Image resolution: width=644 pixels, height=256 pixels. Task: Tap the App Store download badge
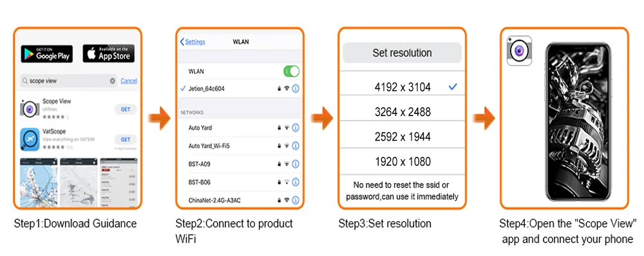tap(108, 54)
